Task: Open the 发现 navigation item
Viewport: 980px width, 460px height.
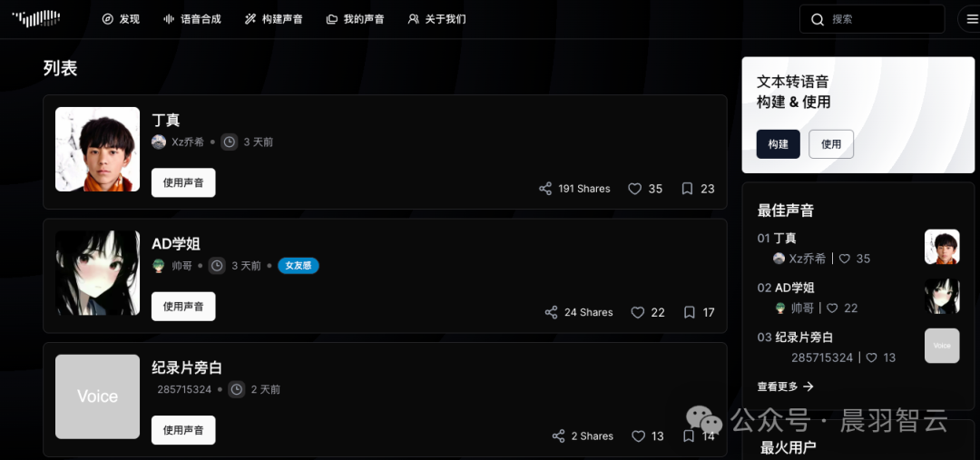Action: coord(121,19)
